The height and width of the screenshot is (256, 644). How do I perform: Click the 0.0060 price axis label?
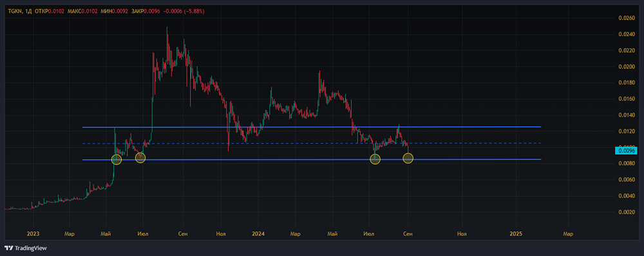(627, 180)
